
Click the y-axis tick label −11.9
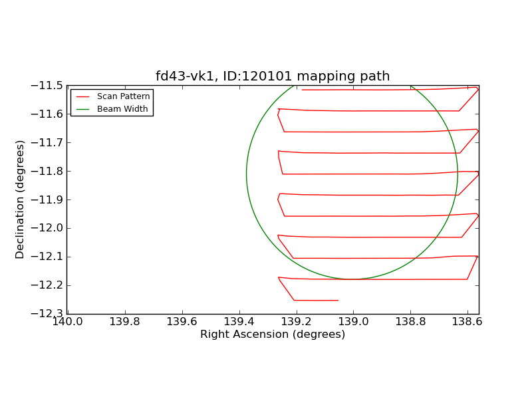tap(47, 199)
